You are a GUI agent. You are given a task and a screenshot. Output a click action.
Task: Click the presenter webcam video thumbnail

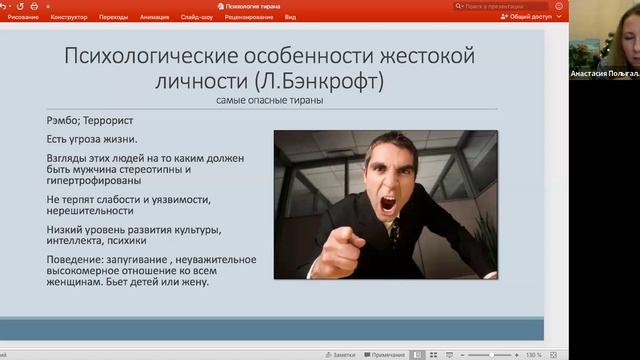click(x=604, y=40)
